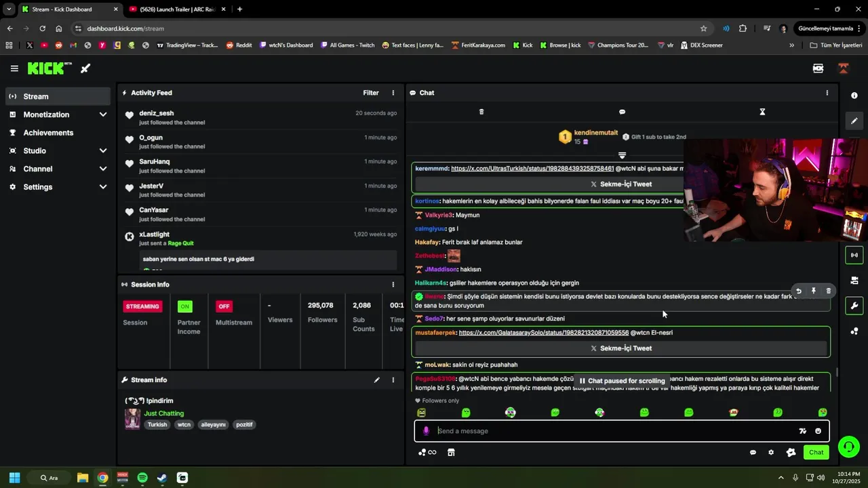This screenshot has width=868, height=488.
Task: Open the GalatasaraySolo x.com link
Action: point(544,333)
